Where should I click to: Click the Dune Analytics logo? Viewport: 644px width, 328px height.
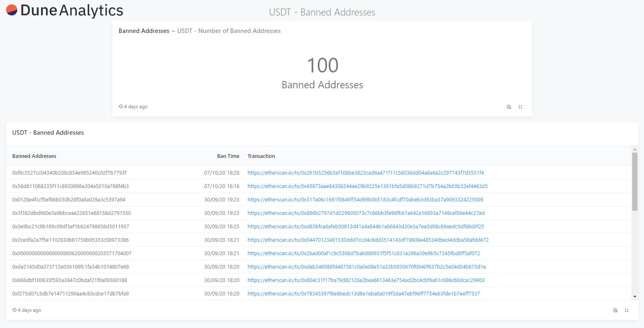(x=65, y=11)
